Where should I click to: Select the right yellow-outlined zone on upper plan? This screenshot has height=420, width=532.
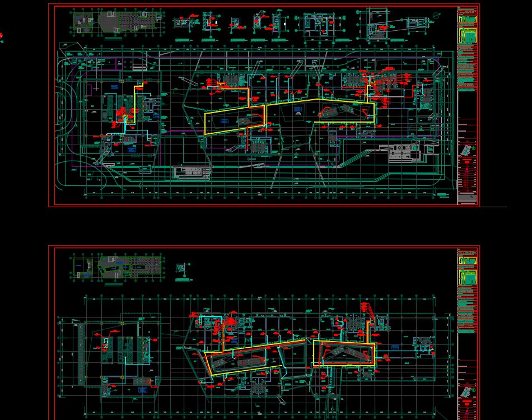tap(320, 111)
